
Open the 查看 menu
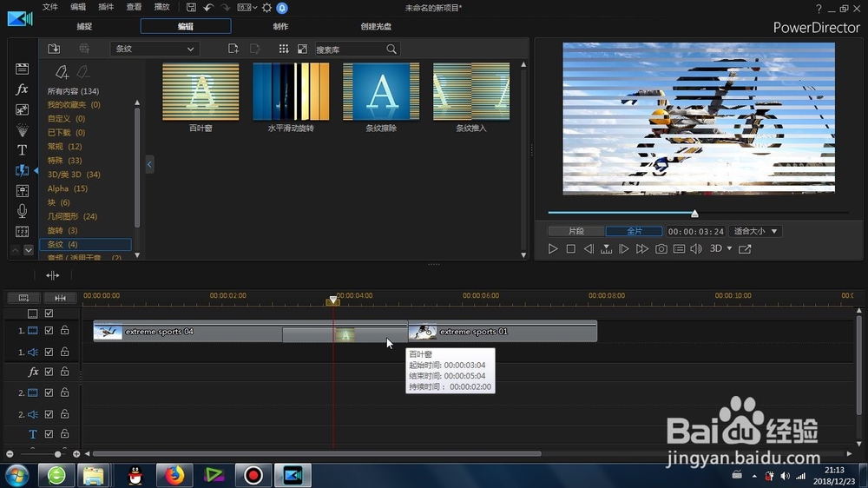[x=134, y=7]
